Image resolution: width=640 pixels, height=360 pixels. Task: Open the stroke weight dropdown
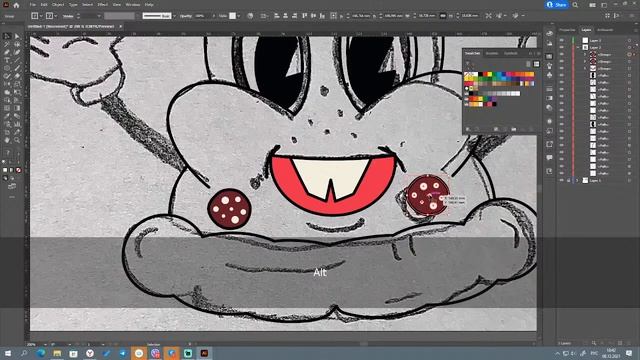pyautogui.click(x=99, y=16)
